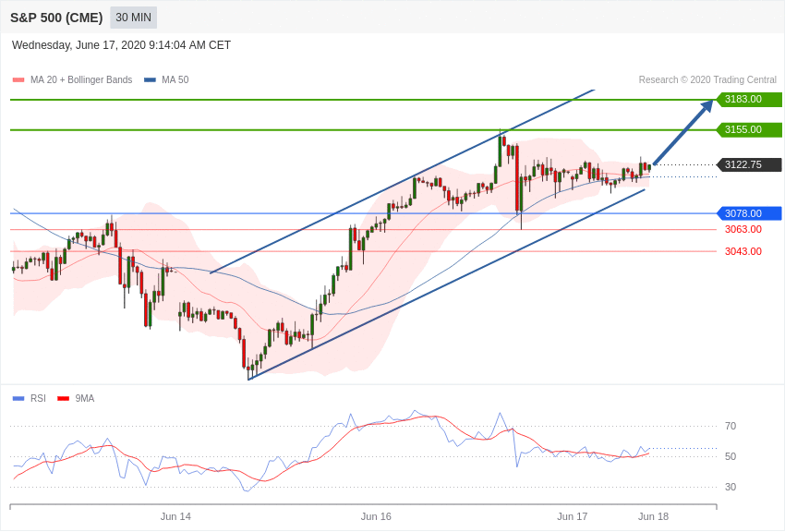Toggle the MA 50 legend label
785x532 pixels.
click(175, 79)
